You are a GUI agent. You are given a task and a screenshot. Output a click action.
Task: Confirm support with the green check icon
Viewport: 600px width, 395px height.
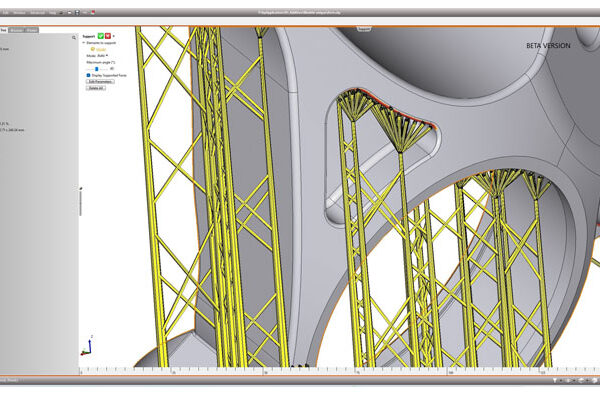click(x=101, y=36)
